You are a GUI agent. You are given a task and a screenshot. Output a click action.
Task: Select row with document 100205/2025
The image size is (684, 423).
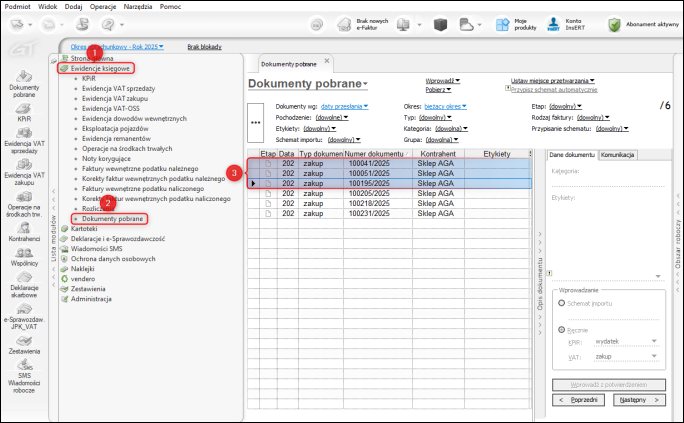pyautogui.click(x=389, y=193)
